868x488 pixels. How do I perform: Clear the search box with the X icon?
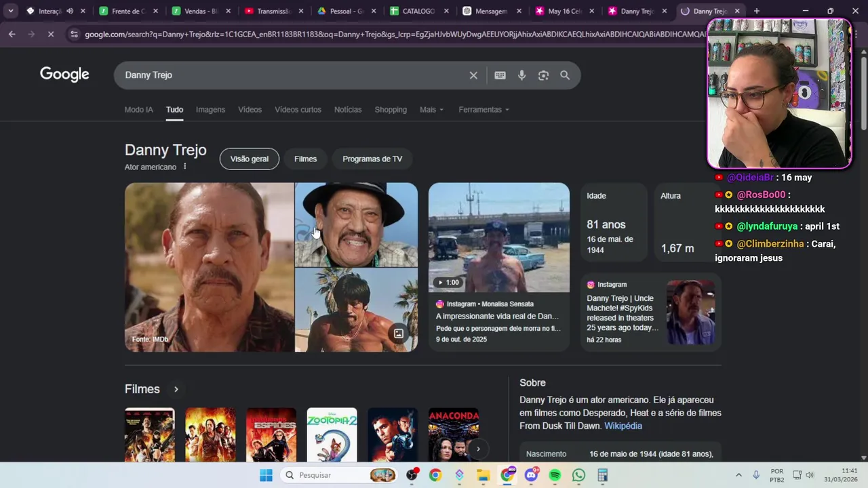[x=473, y=75]
